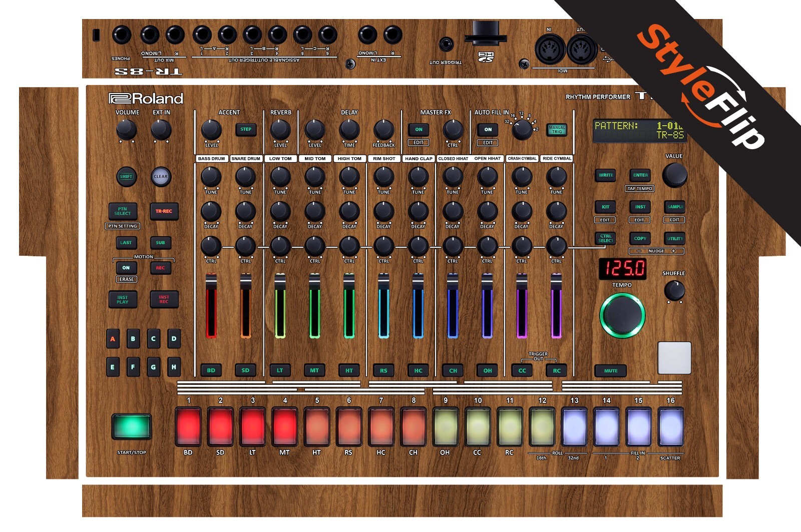
Task: Click the bass drum level fader
Action: pos(211,306)
